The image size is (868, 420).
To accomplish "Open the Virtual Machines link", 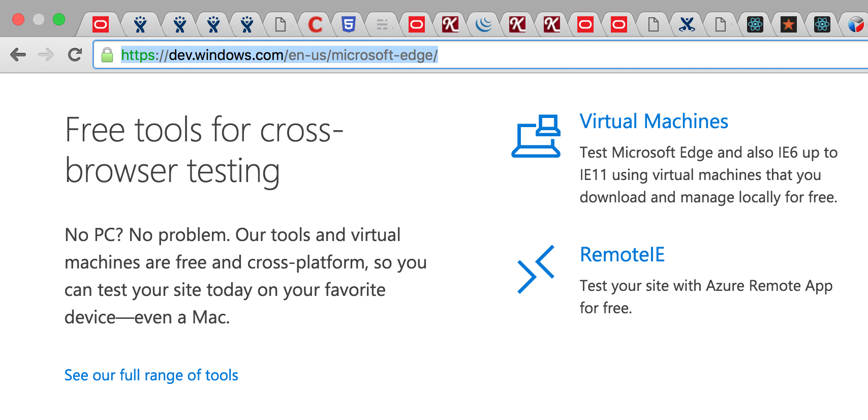I will 654,122.
